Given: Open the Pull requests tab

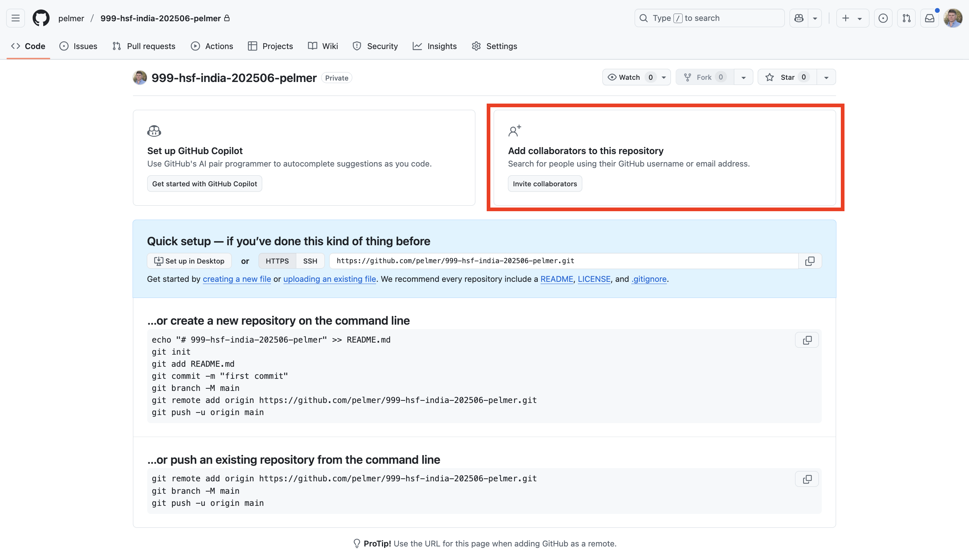Looking at the screenshot, I should tap(144, 46).
